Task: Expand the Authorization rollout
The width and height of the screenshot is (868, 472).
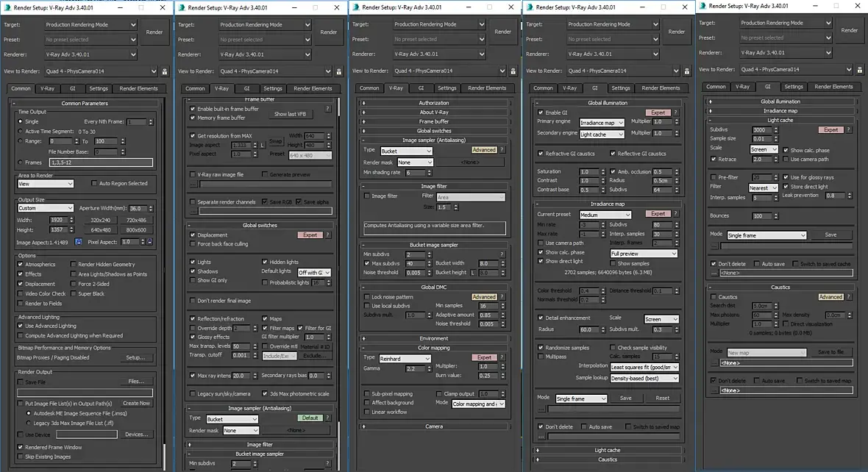Action: pos(434,103)
